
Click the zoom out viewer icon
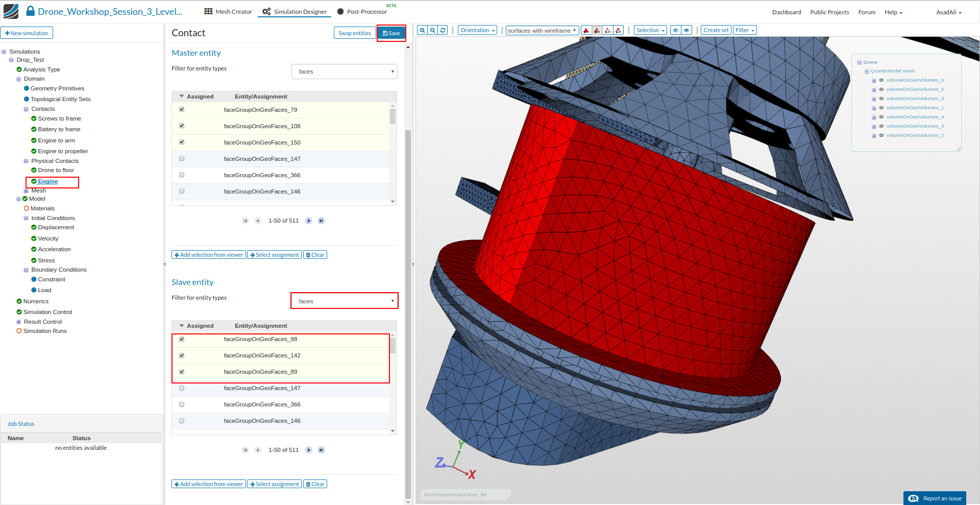[x=433, y=30]
